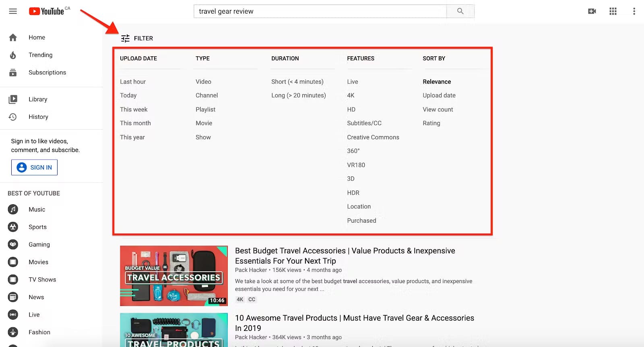Viewport: 644px width, 347px height.
Task: Click Trending label in sidebar
Action: tap(40, 55)
